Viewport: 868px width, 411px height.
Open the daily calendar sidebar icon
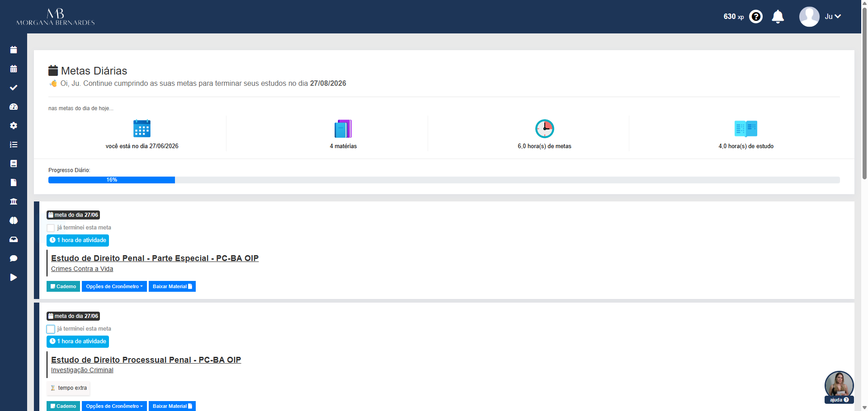14,50
